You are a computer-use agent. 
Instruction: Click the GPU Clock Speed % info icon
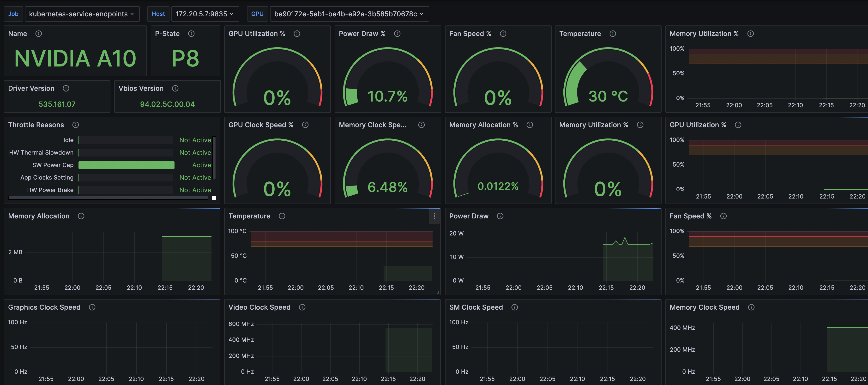[x=305, y=125]
